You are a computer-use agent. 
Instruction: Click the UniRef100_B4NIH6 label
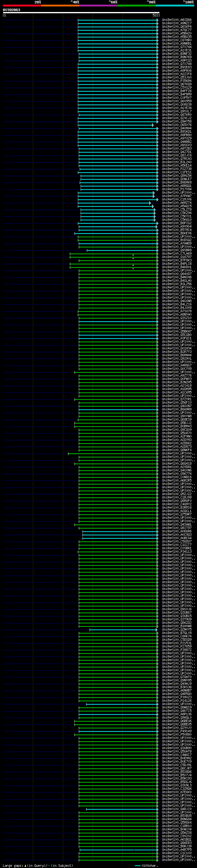point(177,277)
